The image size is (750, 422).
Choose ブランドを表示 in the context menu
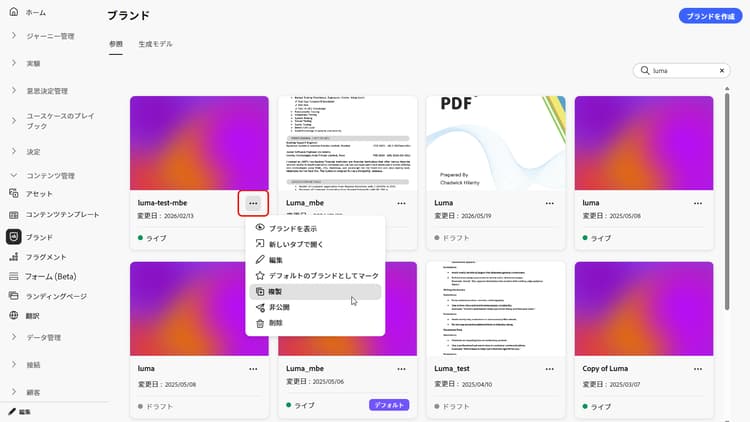tap(315, 228)
